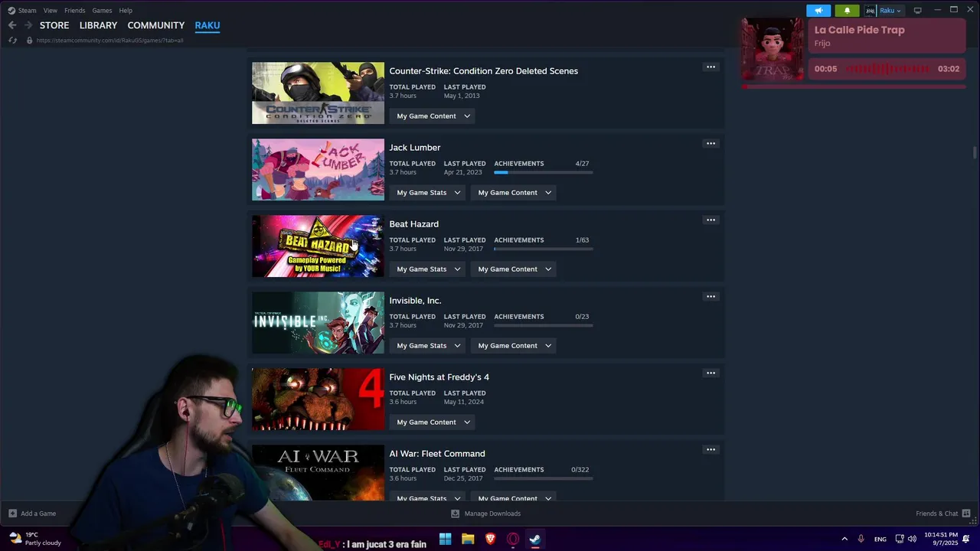The width and height of the screenshot is (980, 551).
Task: Click the ENG language indicator in tray
Action: coord(880,540)
